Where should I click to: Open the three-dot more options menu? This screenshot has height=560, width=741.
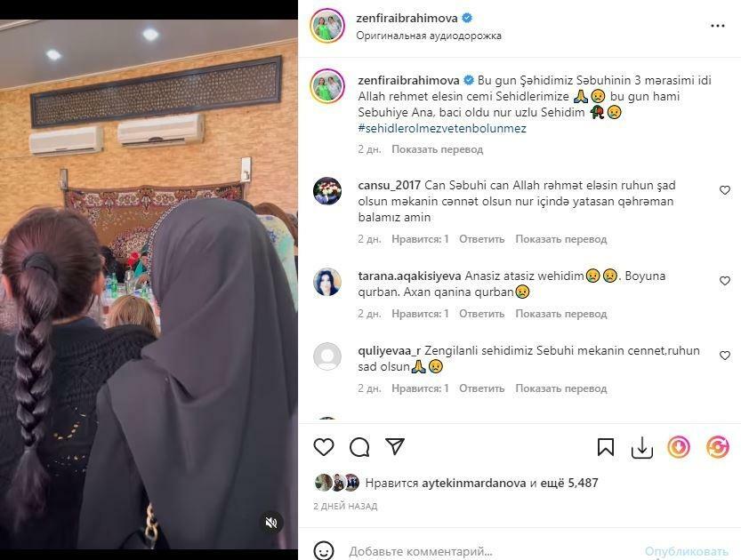(717, 26)
